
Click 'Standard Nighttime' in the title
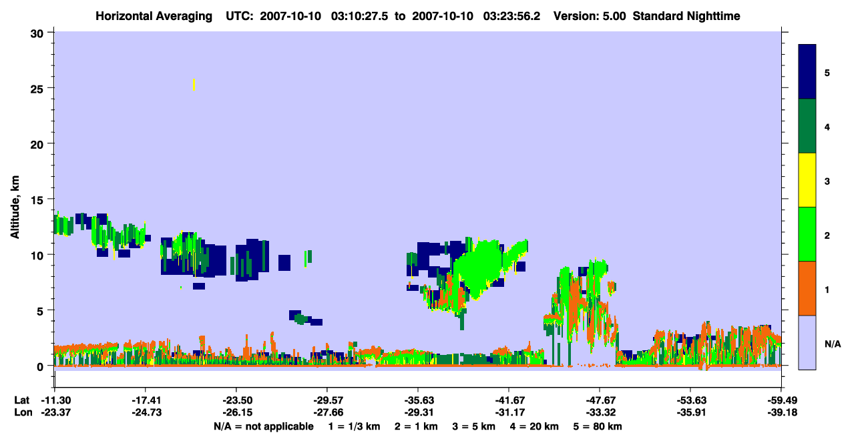coord(686,16)
